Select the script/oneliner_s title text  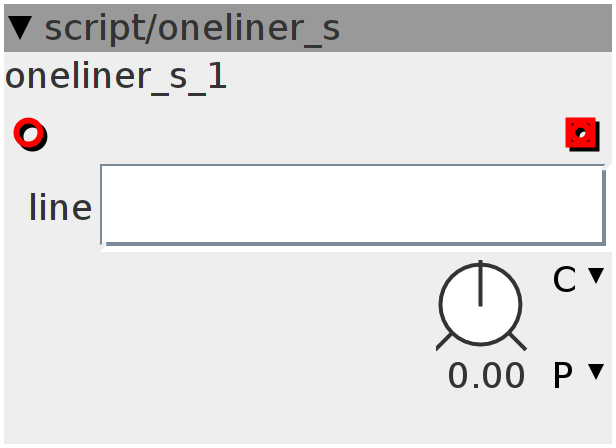192,29
